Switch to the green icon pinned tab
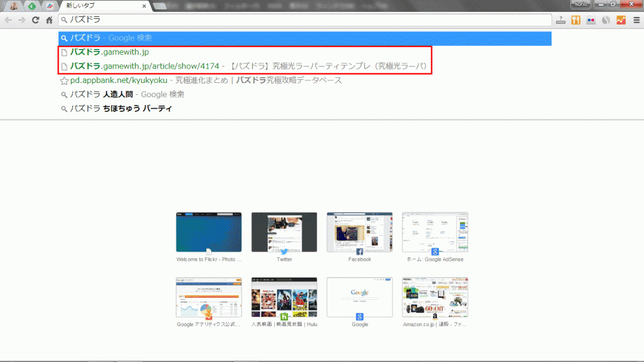Image resolution: width=644 pixels, height=362 pixels. click(31, 6)
